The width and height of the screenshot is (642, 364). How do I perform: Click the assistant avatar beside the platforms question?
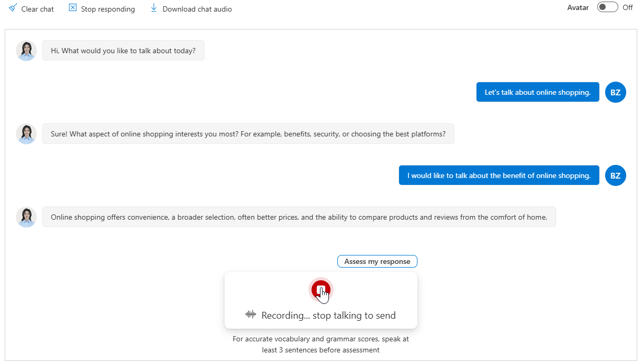pyautogui.click(x=26, y=134)
